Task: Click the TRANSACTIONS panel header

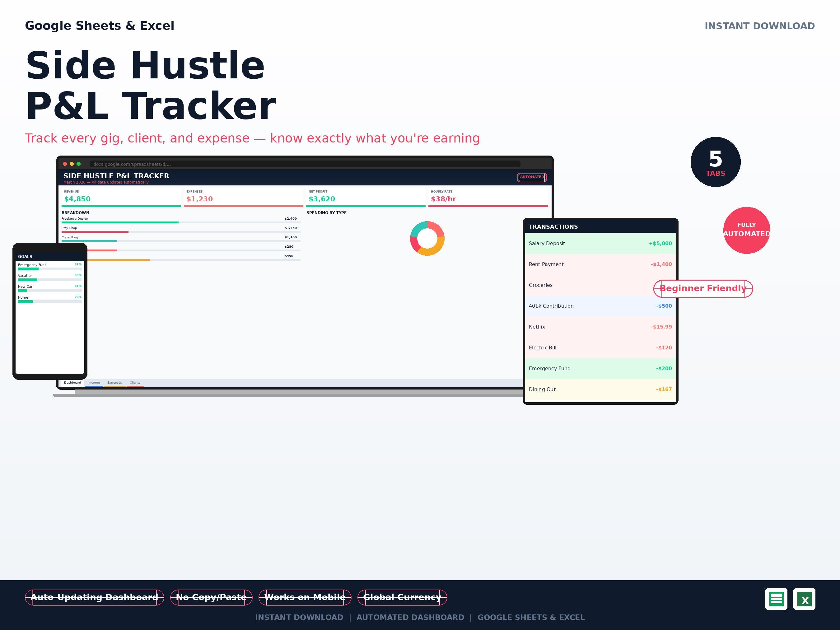Action: tap(600, 227)
